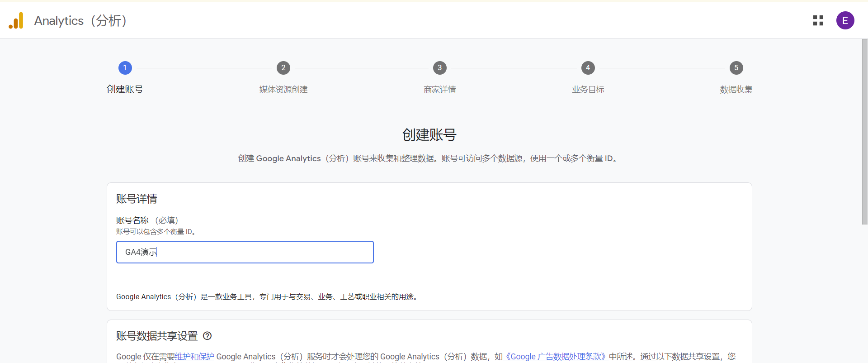This screenshot has width=868, height=363.
Task: Click the 账号数据共享设置 section heading
Action: coord(157,336)
